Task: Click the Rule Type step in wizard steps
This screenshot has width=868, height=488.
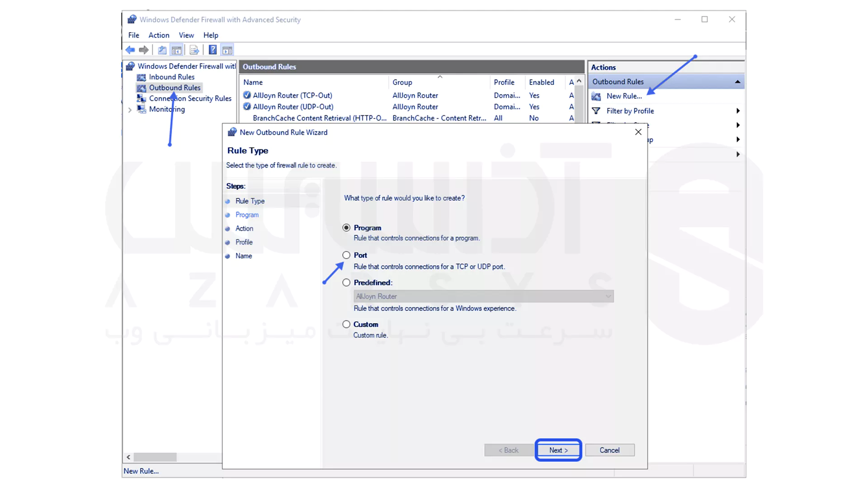Action: click(250, 201)
